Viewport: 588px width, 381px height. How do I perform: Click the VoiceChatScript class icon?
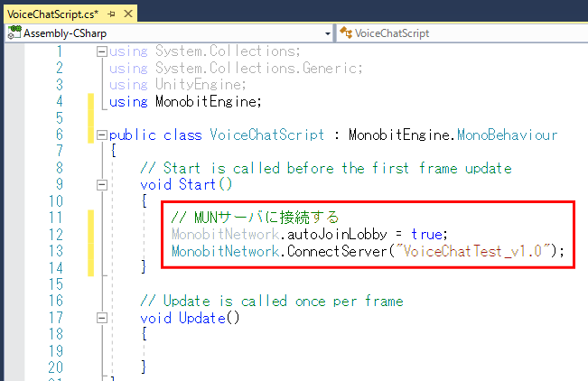[x=346, y=33]
